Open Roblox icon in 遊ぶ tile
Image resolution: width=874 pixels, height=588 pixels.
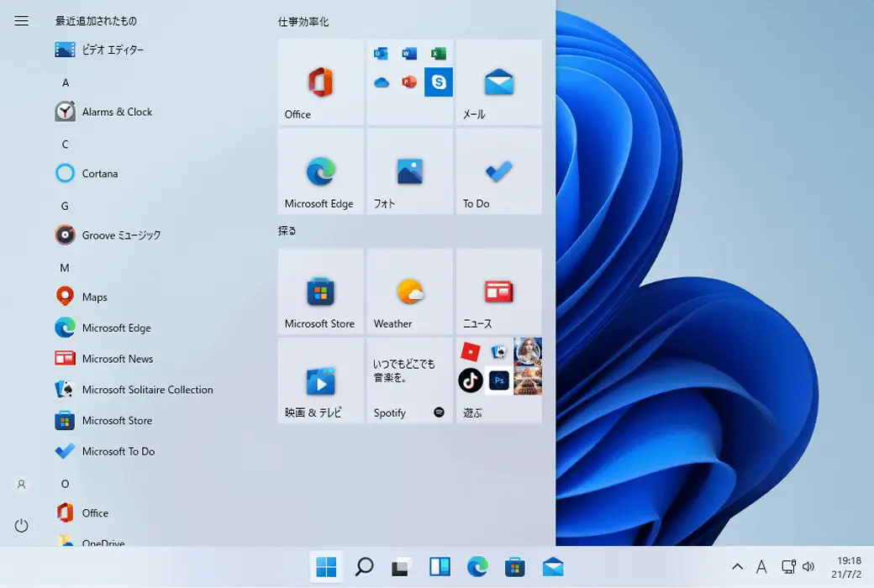pos(471,352)
